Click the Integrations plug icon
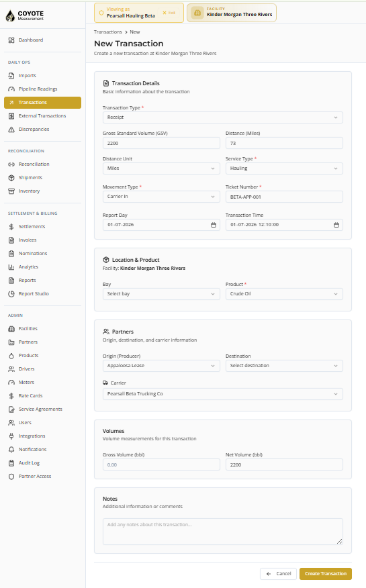Viewport: 366px width, 588px height. point(11,436)
